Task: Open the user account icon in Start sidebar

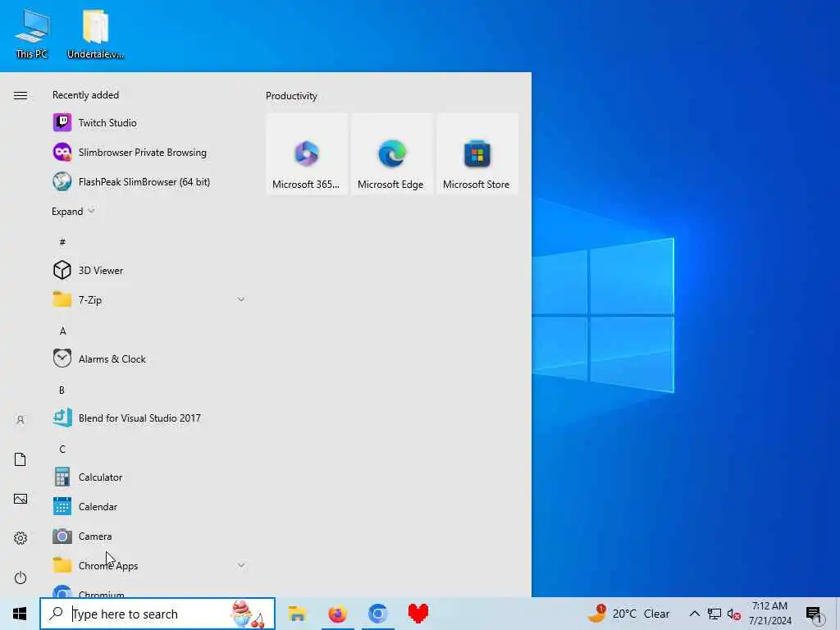Action: point(21,420)
